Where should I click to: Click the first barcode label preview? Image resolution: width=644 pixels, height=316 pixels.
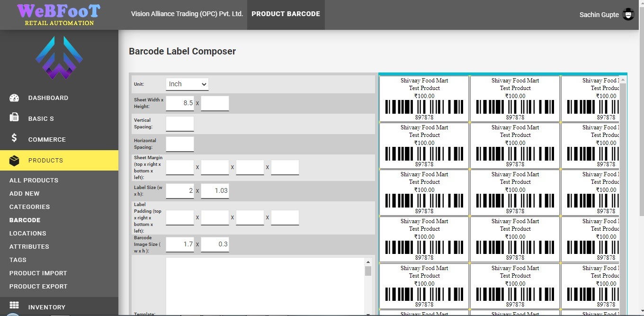click(424, 99)
